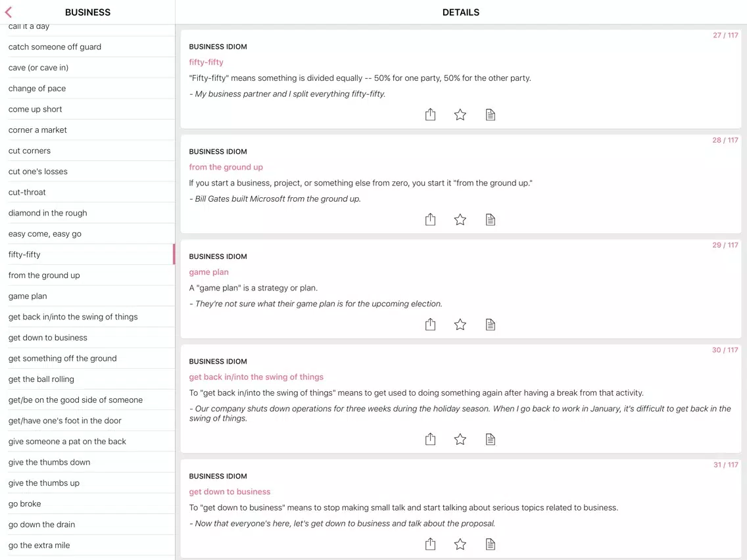The image size is (747, 560).
Task: Star the 'get down to business' card
Action: pos(460,544)
